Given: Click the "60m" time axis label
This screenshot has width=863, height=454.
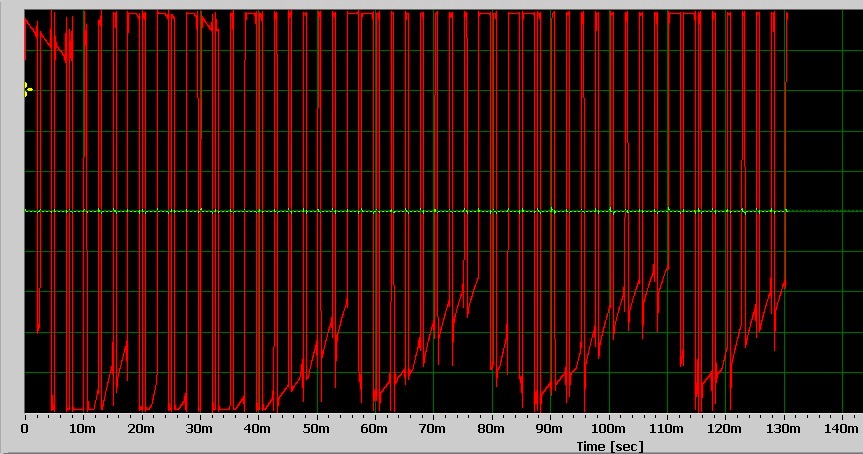Looking at the screenshot, I should point(375,429).
